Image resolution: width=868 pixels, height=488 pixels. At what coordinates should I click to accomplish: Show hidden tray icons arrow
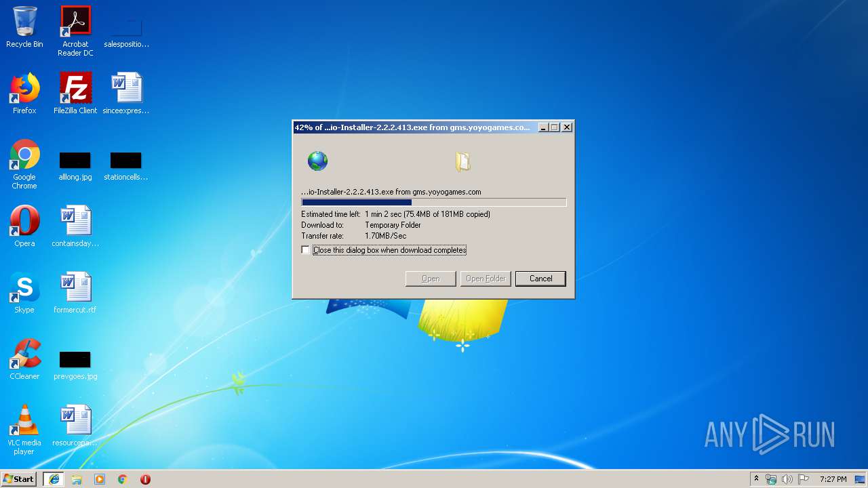pyautogui.click(x=756, y=479)
